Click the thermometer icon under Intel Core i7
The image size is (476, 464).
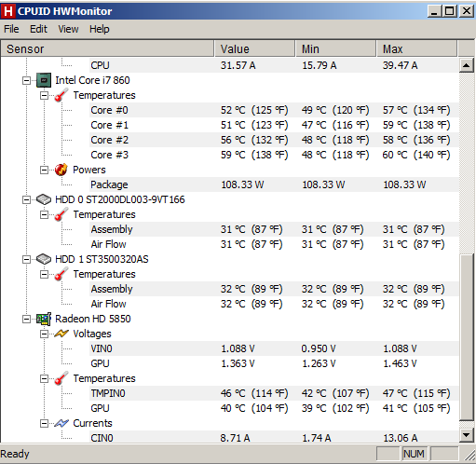(x=61, y=95)
